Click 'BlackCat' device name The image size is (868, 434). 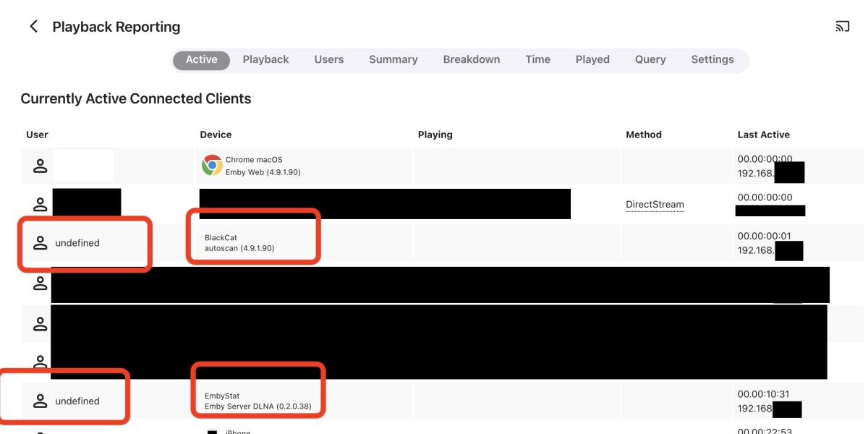[221, 237]
